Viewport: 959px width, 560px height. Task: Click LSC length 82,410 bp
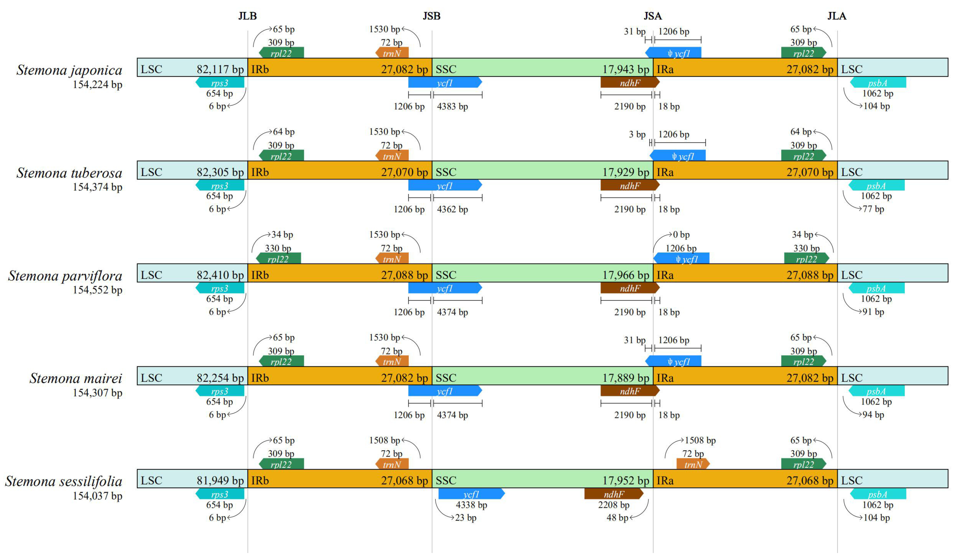(x=220, y=275)
